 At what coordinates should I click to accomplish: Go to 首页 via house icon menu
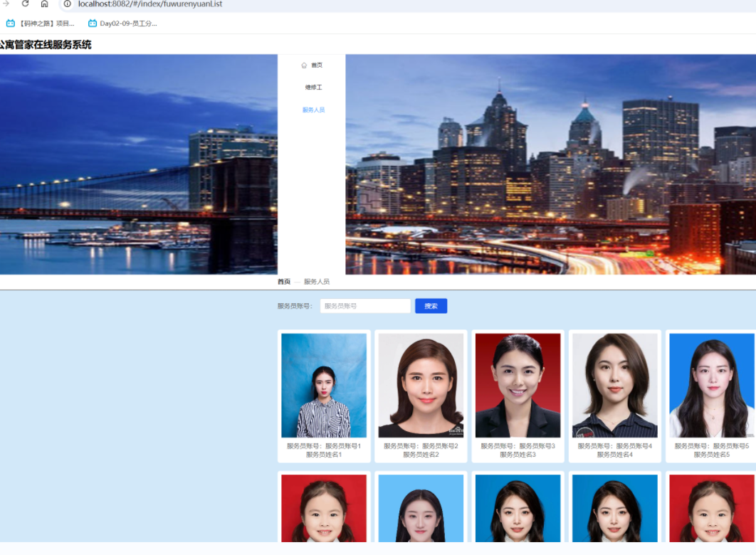tap(312, 65)
